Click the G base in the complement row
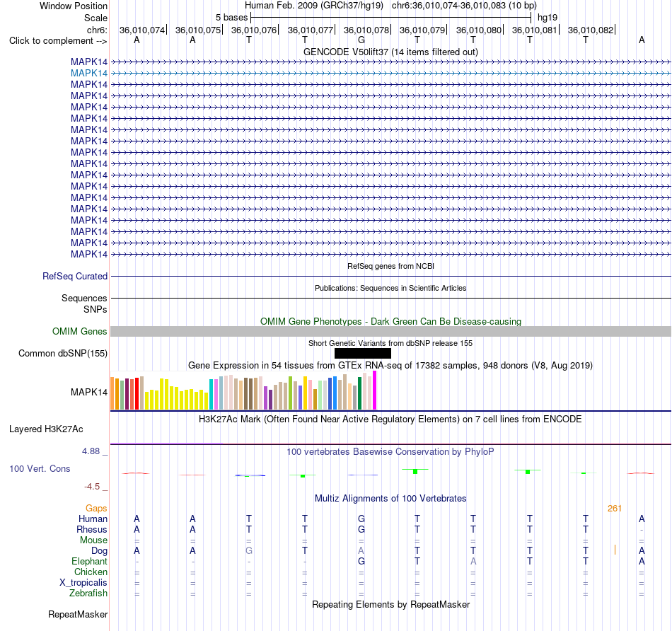 tap(361, 40)
